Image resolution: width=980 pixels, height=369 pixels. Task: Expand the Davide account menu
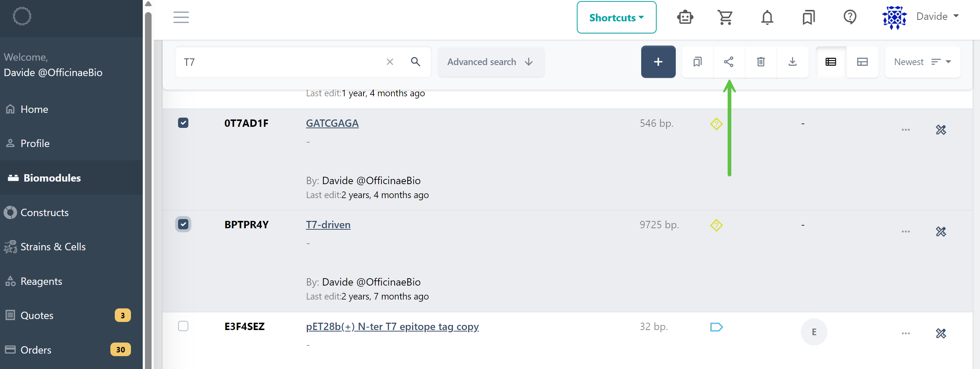[937, 16]
